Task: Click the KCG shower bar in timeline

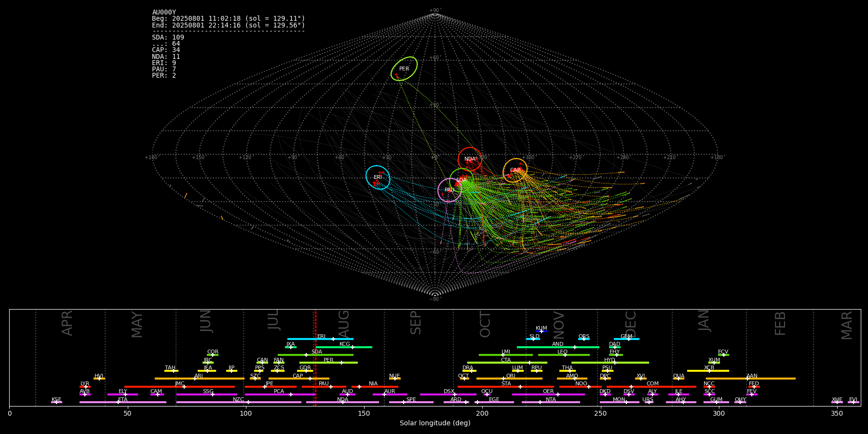Action: point(344,347)
